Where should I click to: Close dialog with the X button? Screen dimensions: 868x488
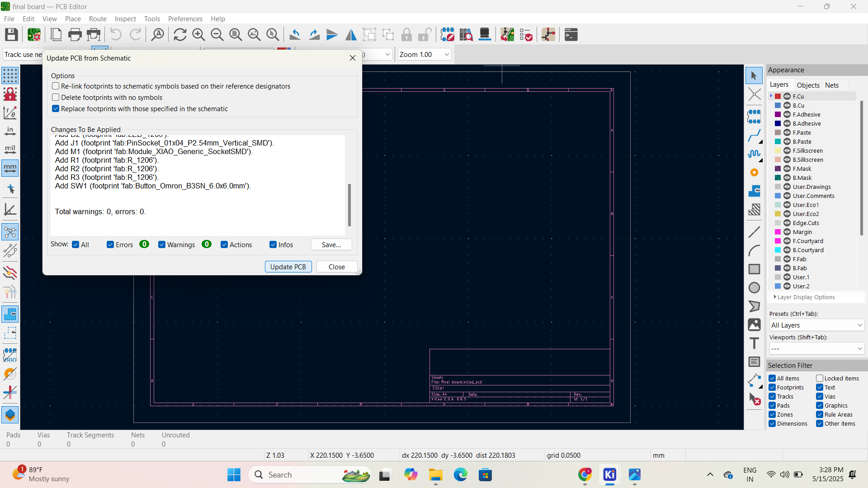click(x=353, y=58)
